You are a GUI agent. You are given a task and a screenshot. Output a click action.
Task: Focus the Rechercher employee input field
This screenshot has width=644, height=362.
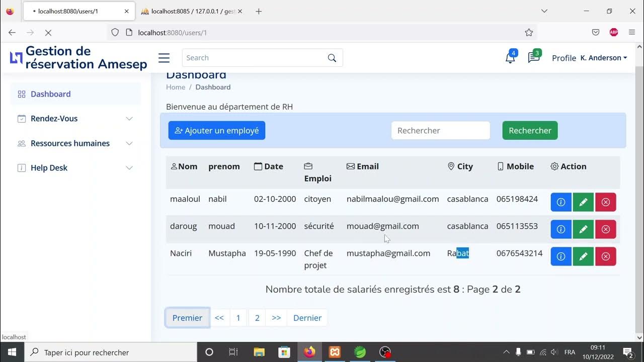click(441, 130)
